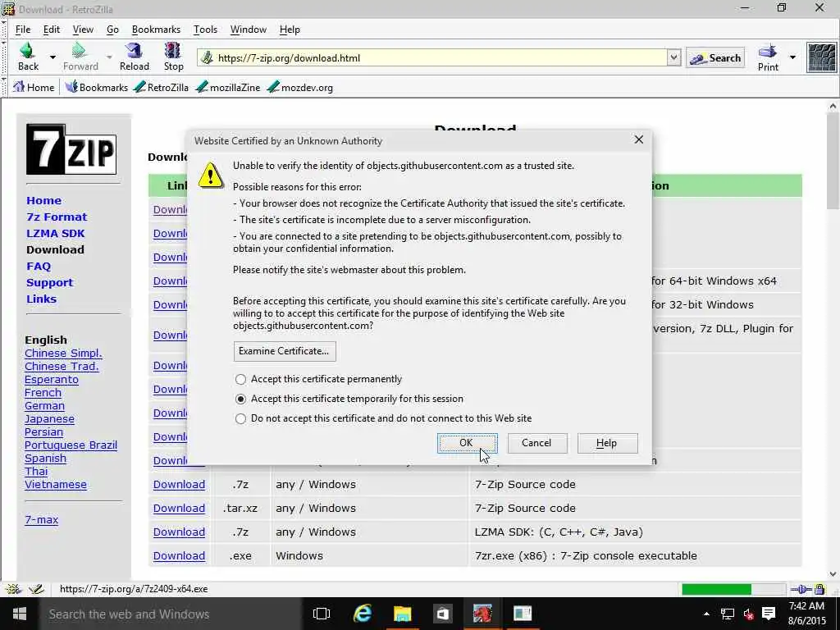The image size is (840, 630).
Task: Open the mozdev.org bookmark
Action: click(x=300, y=87)
